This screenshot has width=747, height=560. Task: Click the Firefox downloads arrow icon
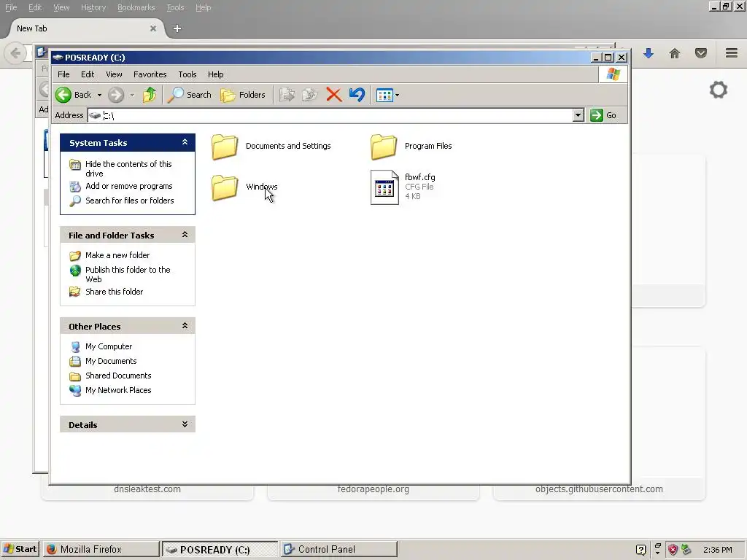(648, 53)
